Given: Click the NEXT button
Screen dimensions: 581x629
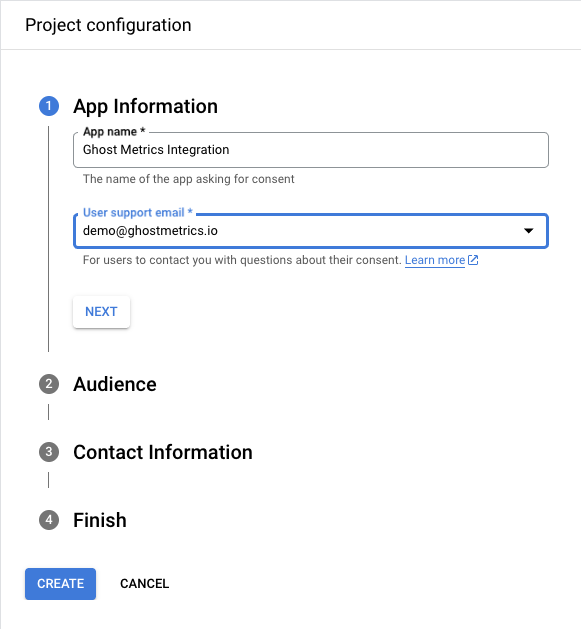Looking at the screenshot, I should 101,312.
